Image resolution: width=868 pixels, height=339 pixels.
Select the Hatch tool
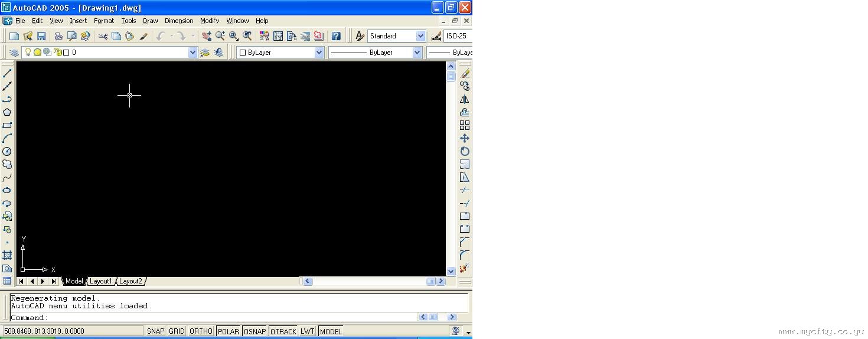click(7, 255)
